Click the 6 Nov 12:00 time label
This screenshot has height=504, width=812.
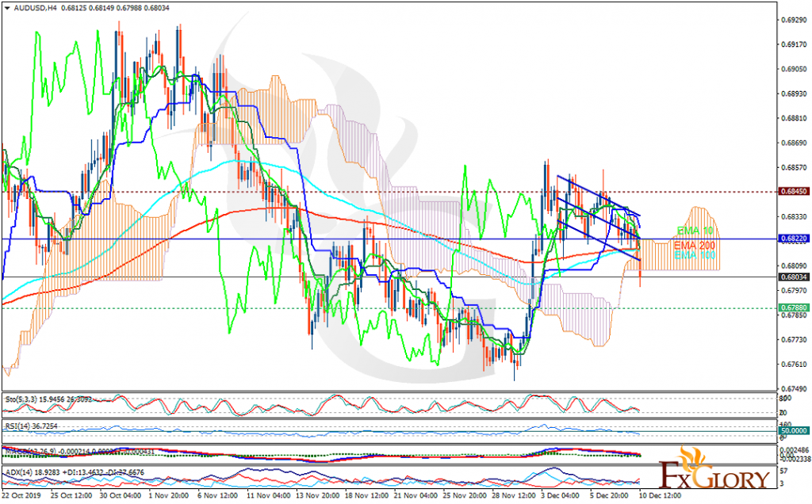[x=218, y=495]
